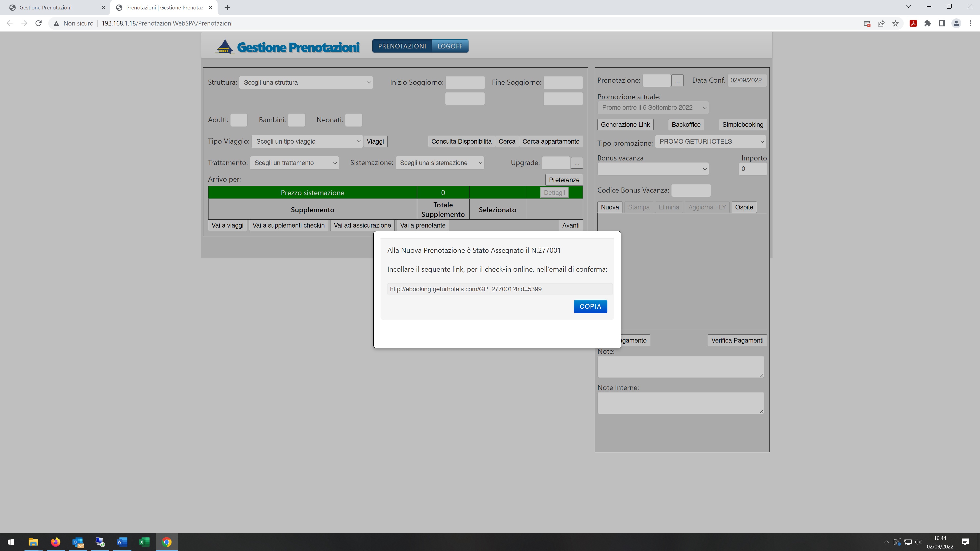Open Excel from the taskbar
The height and width of the screenshot is (551, 980).
point(144,542)
